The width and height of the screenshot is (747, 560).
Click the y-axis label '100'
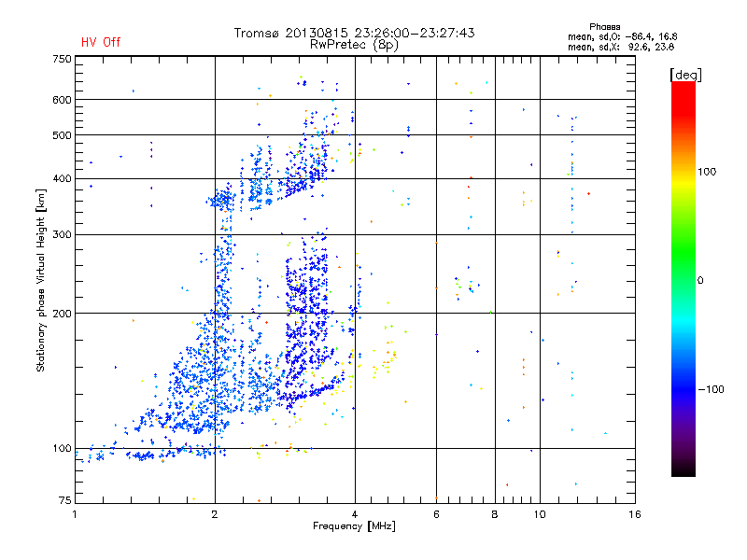[x=62, y=449]
